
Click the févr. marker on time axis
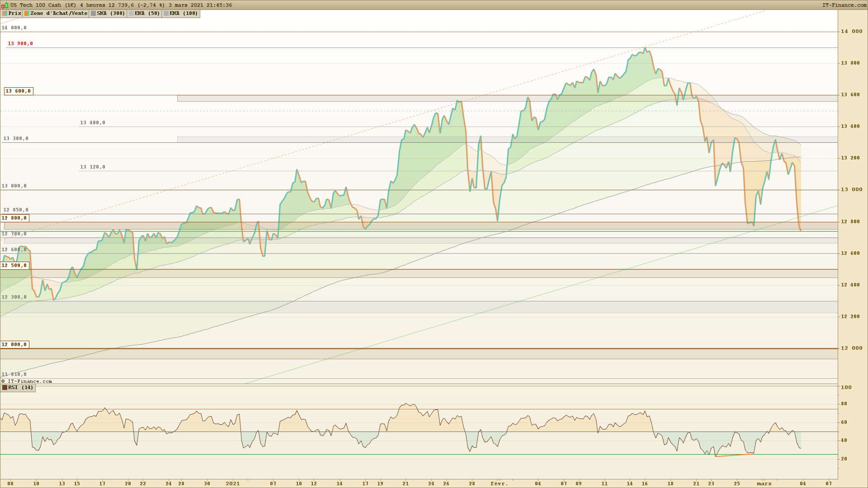coord(499,483)
